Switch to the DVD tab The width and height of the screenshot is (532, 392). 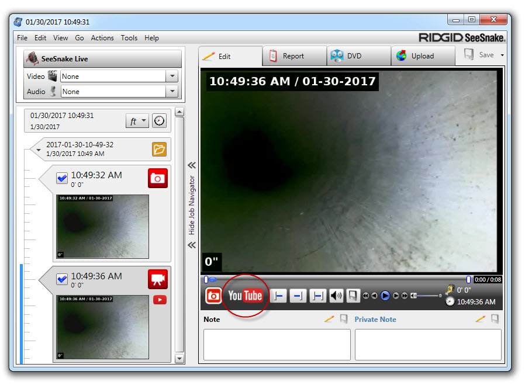pyautogui.click(x=359, y=56)
